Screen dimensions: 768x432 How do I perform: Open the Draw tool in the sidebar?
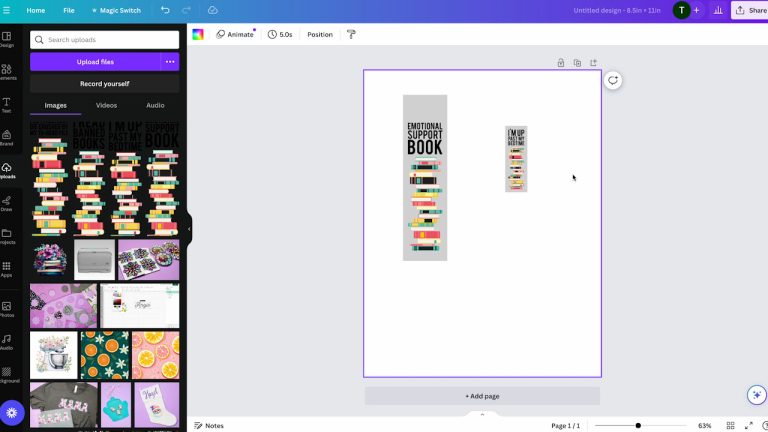pos(7,203)
